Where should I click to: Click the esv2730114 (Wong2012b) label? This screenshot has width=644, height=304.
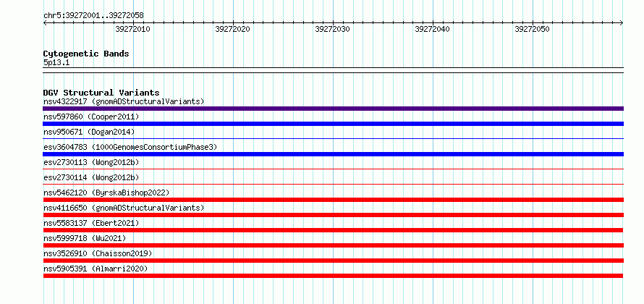click(91, 177)
